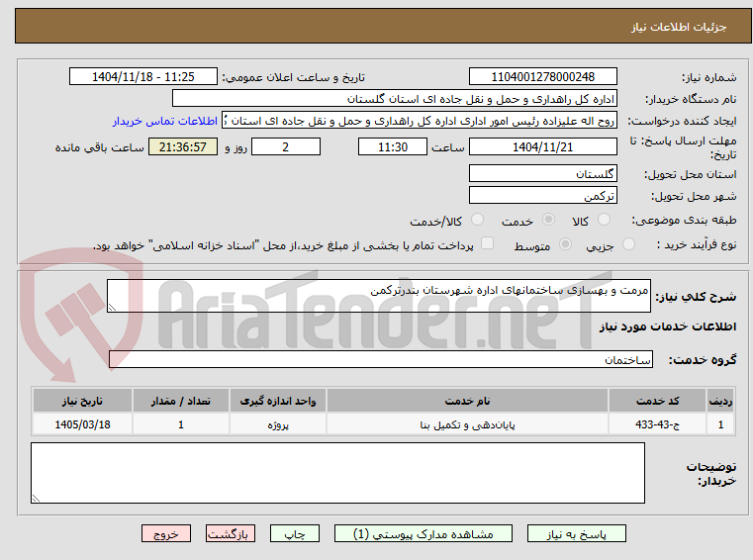Select the کالا/خدمت radio button
The image size is (753, 560).
[477, 220]
